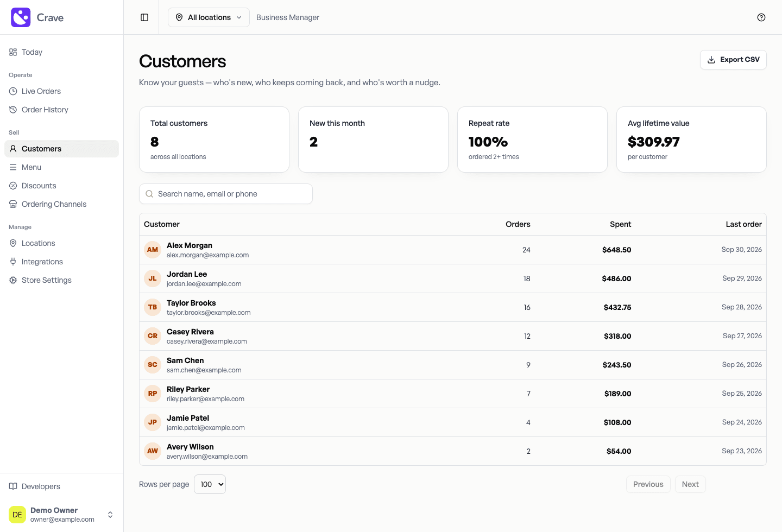Click the Total customers card
782x532 pixels.
214,140
